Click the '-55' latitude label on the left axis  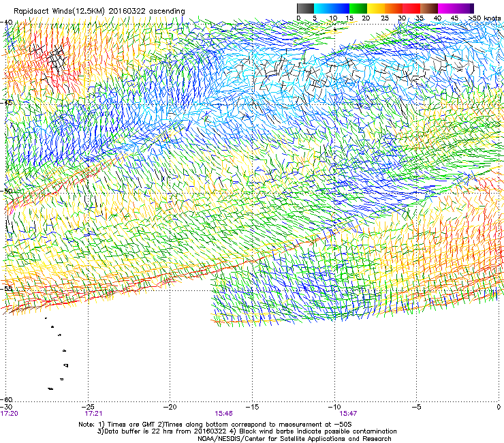click(x=6, y=288)
